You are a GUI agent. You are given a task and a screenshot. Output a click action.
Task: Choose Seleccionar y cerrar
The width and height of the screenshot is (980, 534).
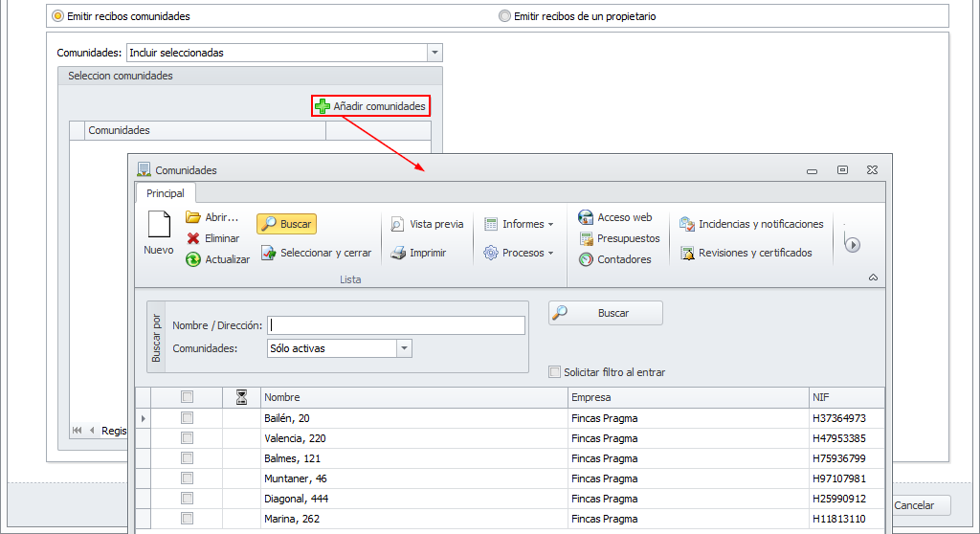coord(316,253)
